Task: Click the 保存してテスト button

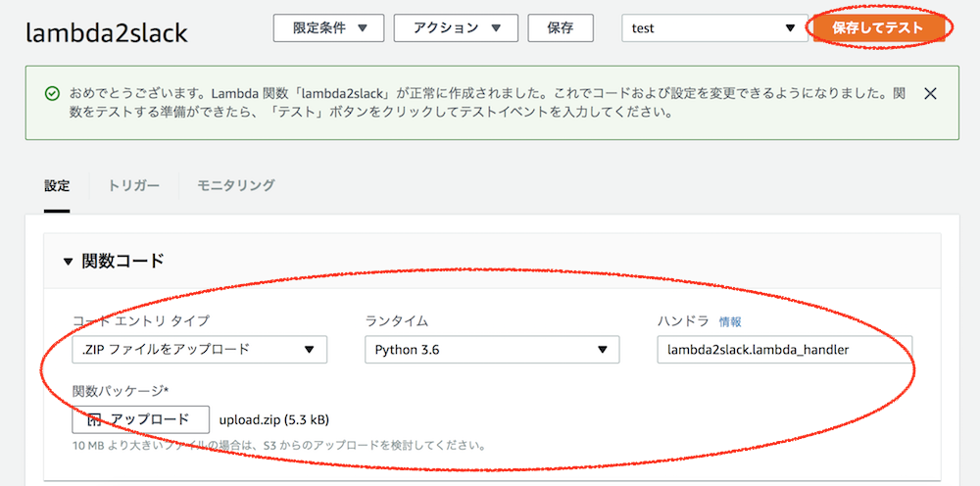Action: (877, 28)
